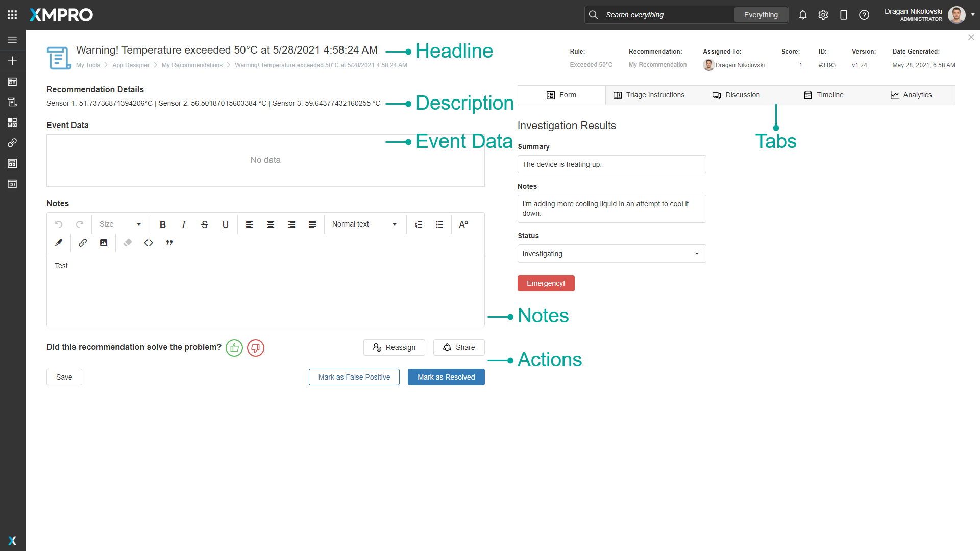The height and width of the screenshot is (551, 980).
Task: Apply a numbered list in the notes
Action: tap(419, 224)
